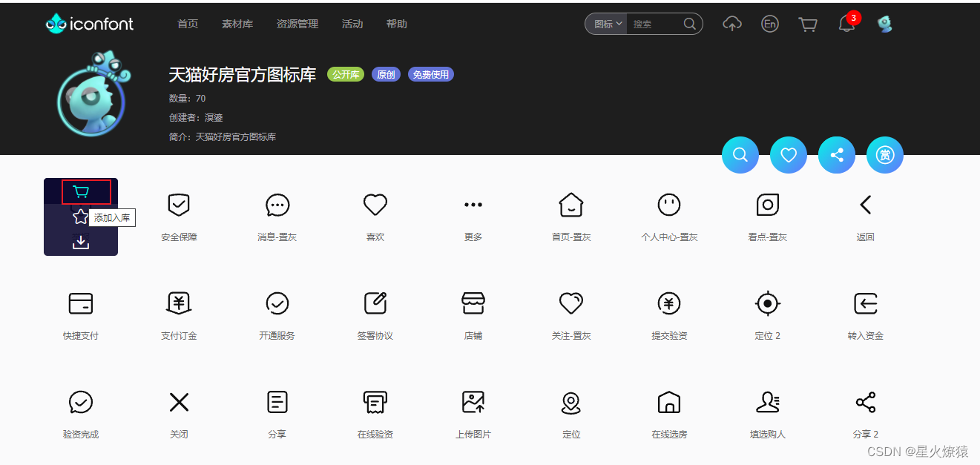The height and width of the screenshot is (465, 980).
Task: Open the user avatar menu
Action: [884, 24]
